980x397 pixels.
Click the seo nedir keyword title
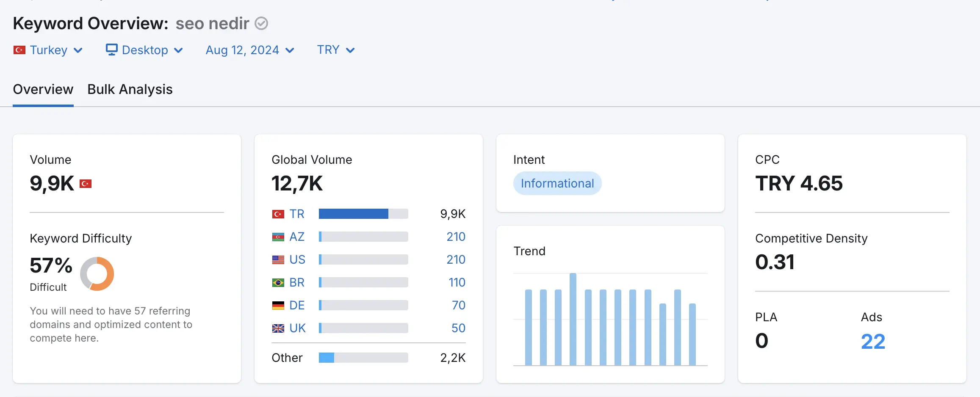coord(212,24)
